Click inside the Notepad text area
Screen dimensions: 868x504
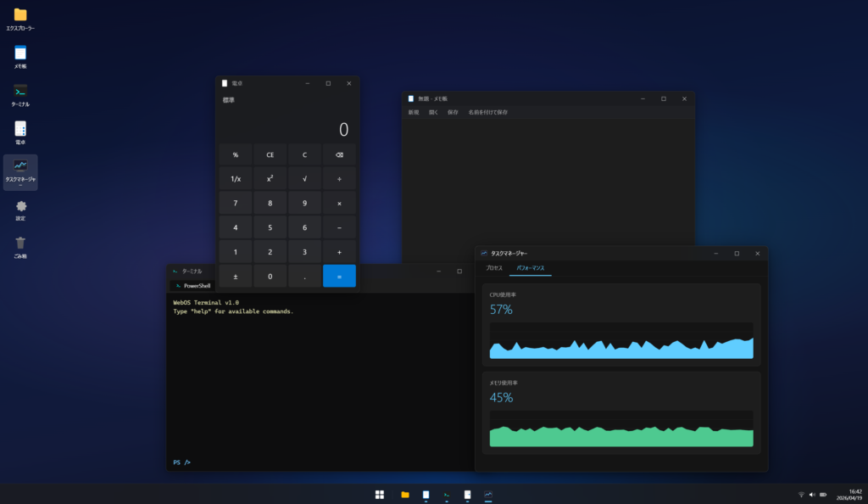click(548, 182)
